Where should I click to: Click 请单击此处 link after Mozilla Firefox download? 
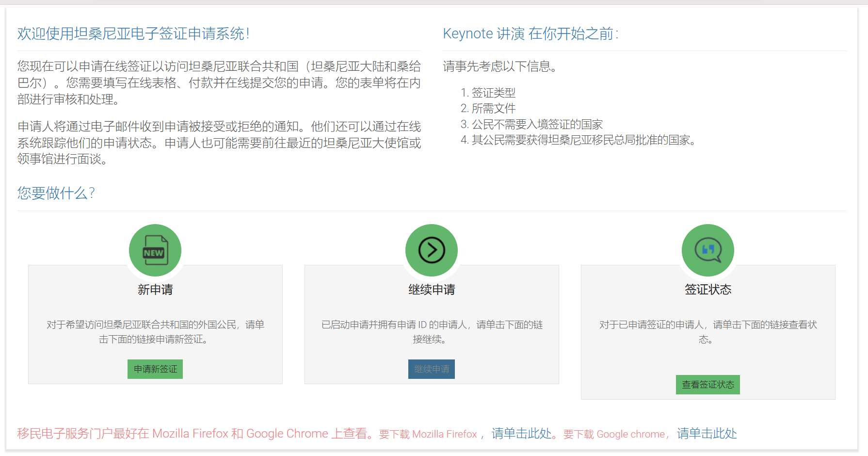click(x=521, y=434)
